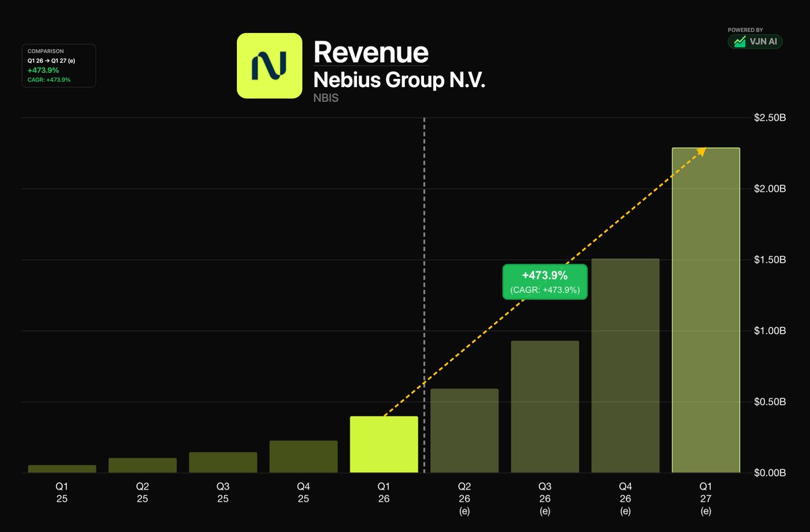810x532 pixels.
Task: Select the Q3 25 revenue bar
Action: (x=223, y=462)
